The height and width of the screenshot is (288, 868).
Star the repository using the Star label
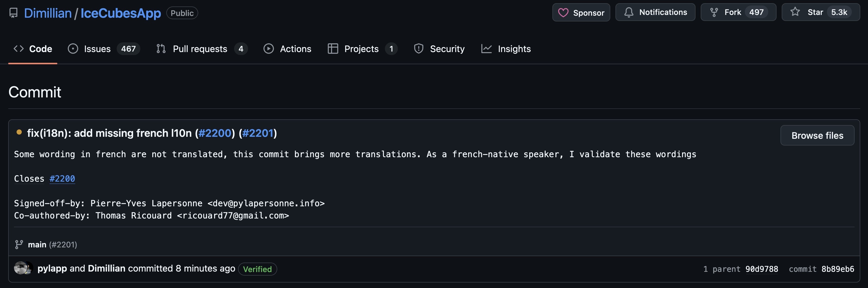click(x=815, y=12)
